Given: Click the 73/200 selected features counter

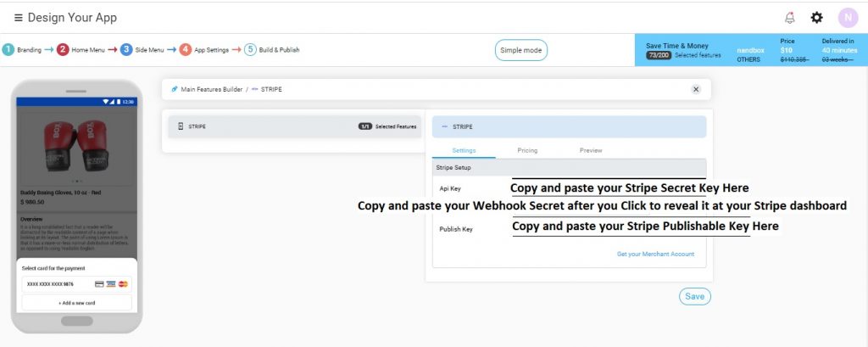Looking at the screenshot, I should 658,55.
